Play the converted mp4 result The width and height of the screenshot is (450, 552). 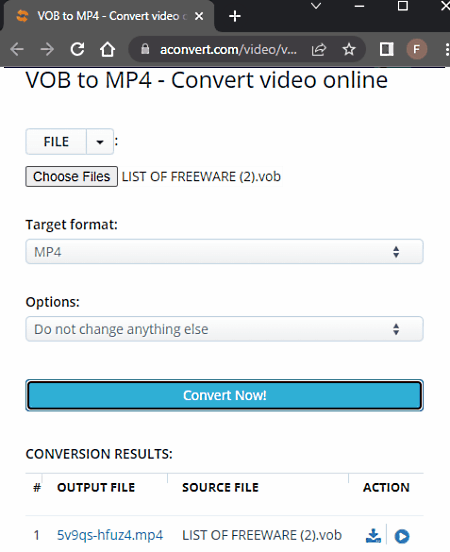[x=402, y=536]
